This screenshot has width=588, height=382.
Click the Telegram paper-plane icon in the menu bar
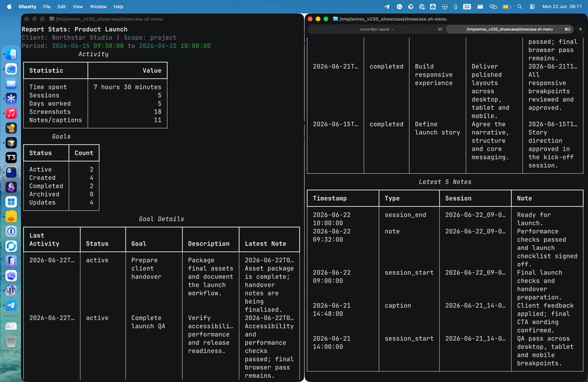[x=386, y=6]
